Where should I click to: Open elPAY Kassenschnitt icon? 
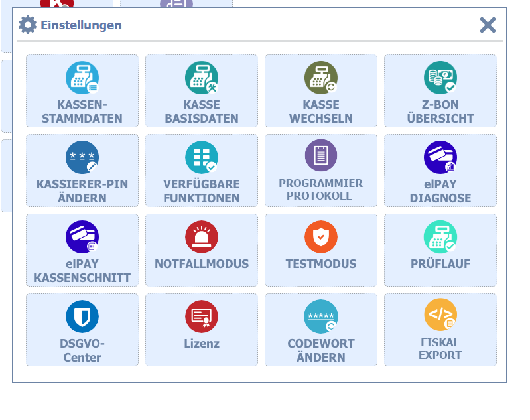[82, 237]
